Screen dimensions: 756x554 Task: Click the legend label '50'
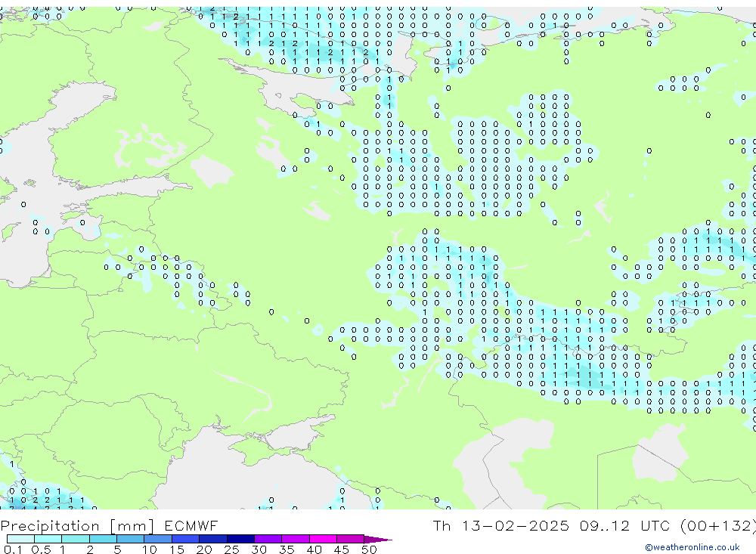point(369,549)
